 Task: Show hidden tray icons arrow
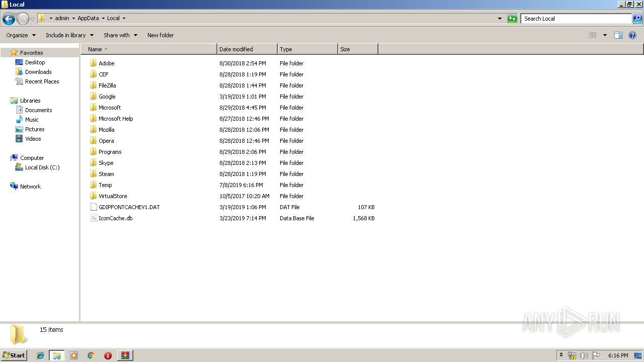pyautogui.click(x=561, y=355)
